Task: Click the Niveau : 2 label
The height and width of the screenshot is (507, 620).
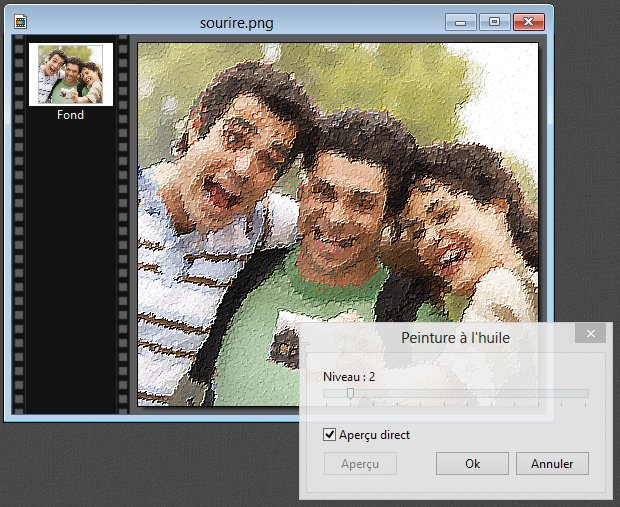Action: (349, 376)
